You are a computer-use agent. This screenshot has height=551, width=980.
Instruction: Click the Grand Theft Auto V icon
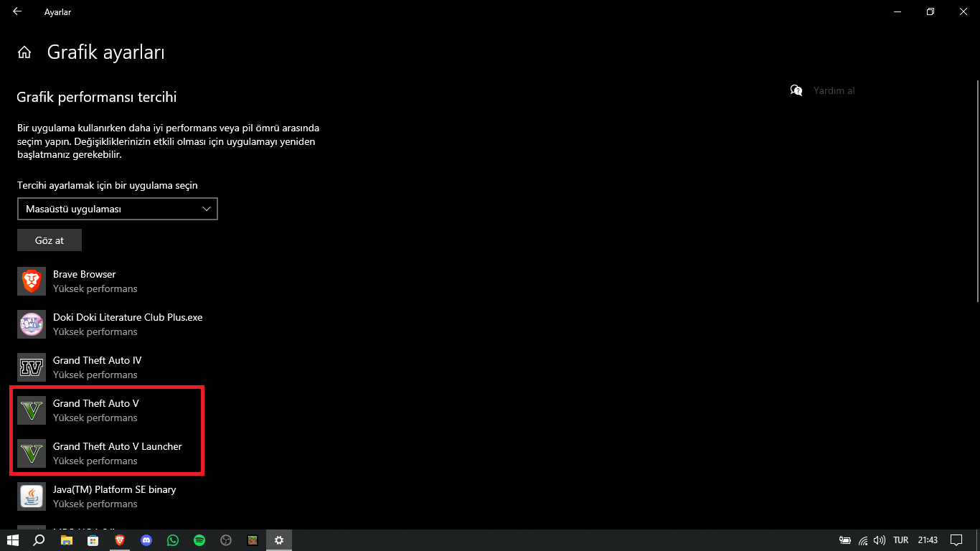click(32, 410)
